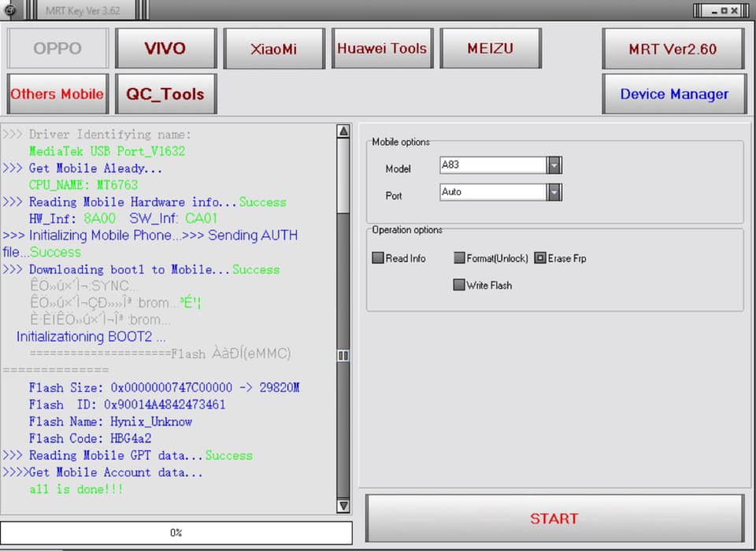Screen dimensions: 756x551
Task: Launch MRT Ver2.60
Action: [673, 48]
